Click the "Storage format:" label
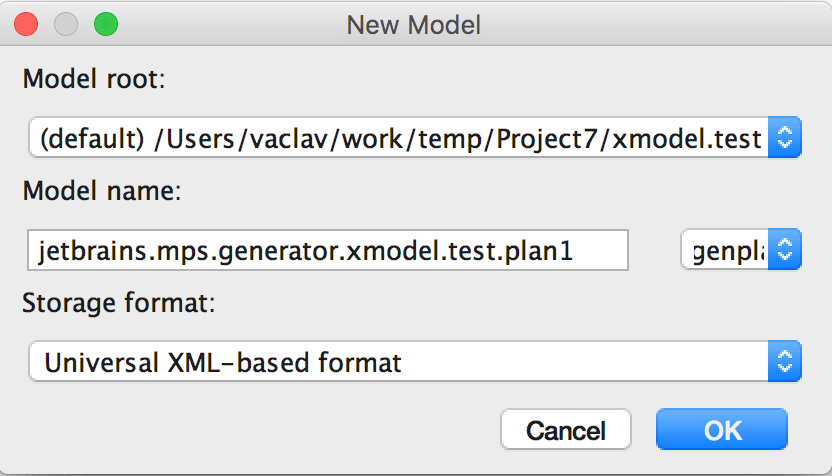Viewport: 832px width, 476px height. point(118,303)
